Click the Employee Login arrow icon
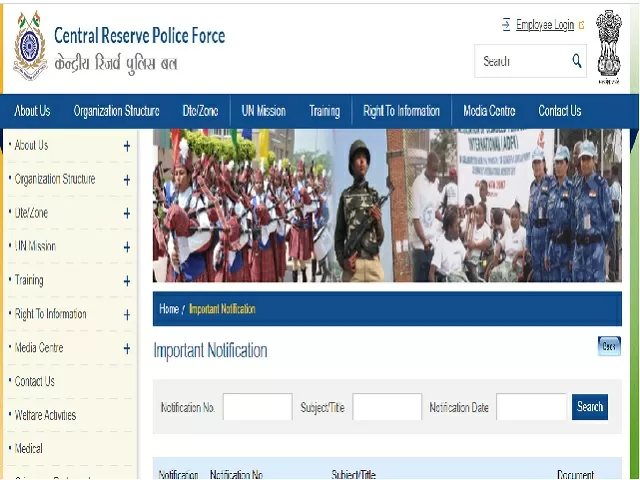 [506, 25]
